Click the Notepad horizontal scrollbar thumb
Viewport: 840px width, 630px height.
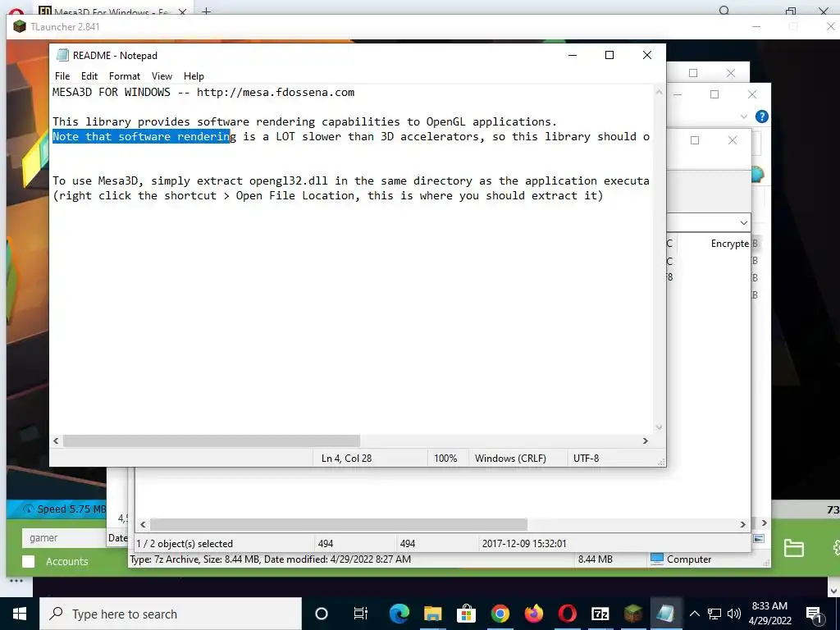click(x=212, y=441)
